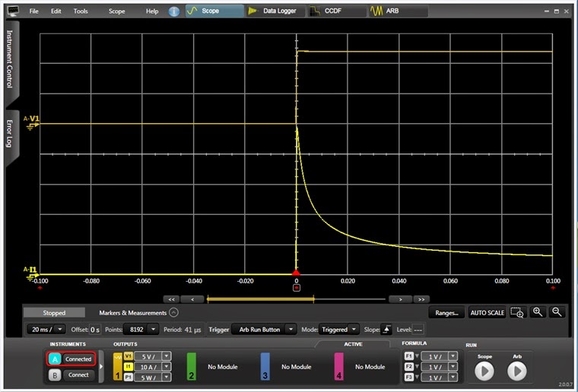The width and height of the screenshot is (578, 392).
Task: Switch to the Scope tab
Action: pyautogui.click(x=214, y=11)
